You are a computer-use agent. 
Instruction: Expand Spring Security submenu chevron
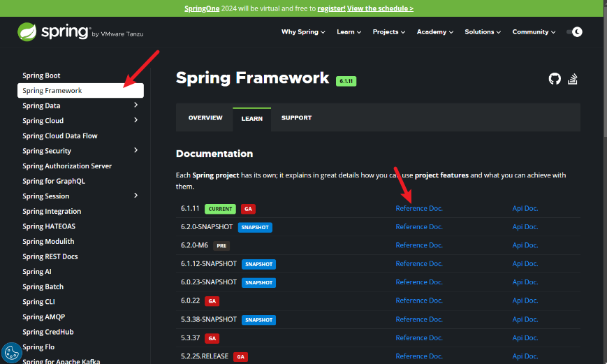click(136, 150)
